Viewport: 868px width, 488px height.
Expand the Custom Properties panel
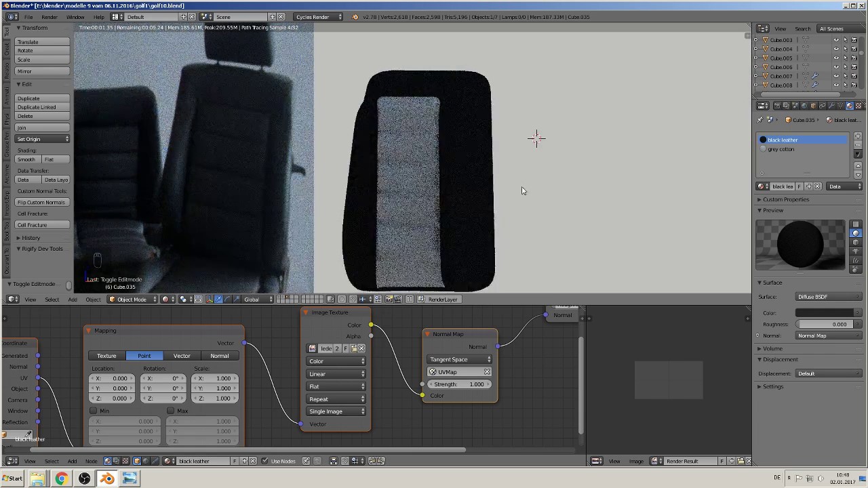click(785, 199)
